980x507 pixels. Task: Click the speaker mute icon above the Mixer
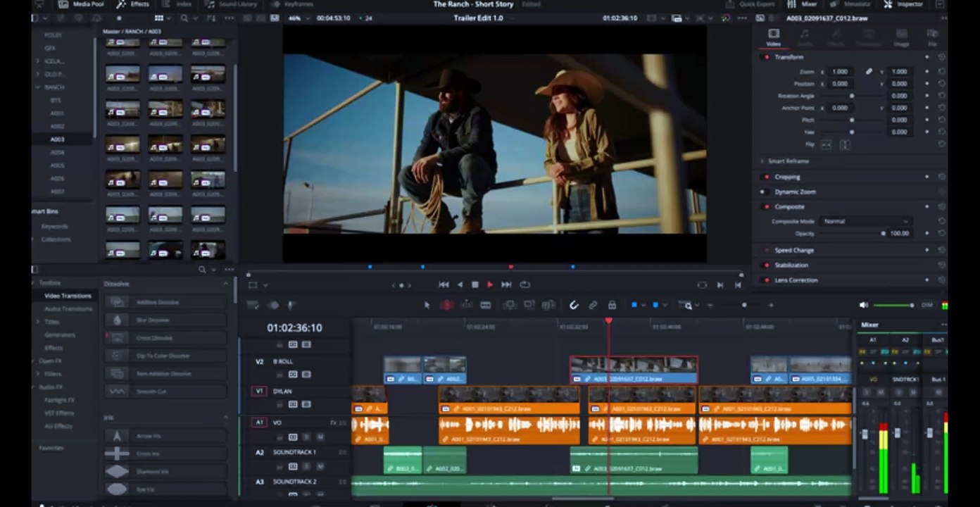(864, 305)
